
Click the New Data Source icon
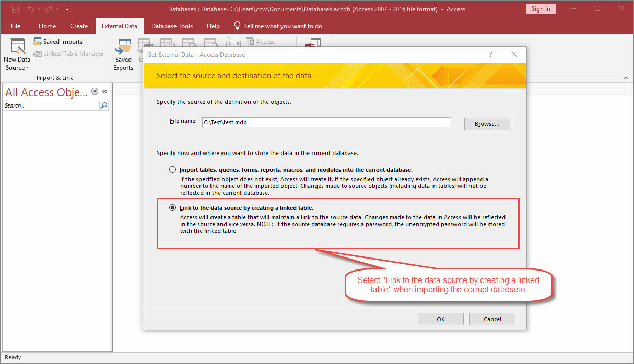(x=17, y=47)
